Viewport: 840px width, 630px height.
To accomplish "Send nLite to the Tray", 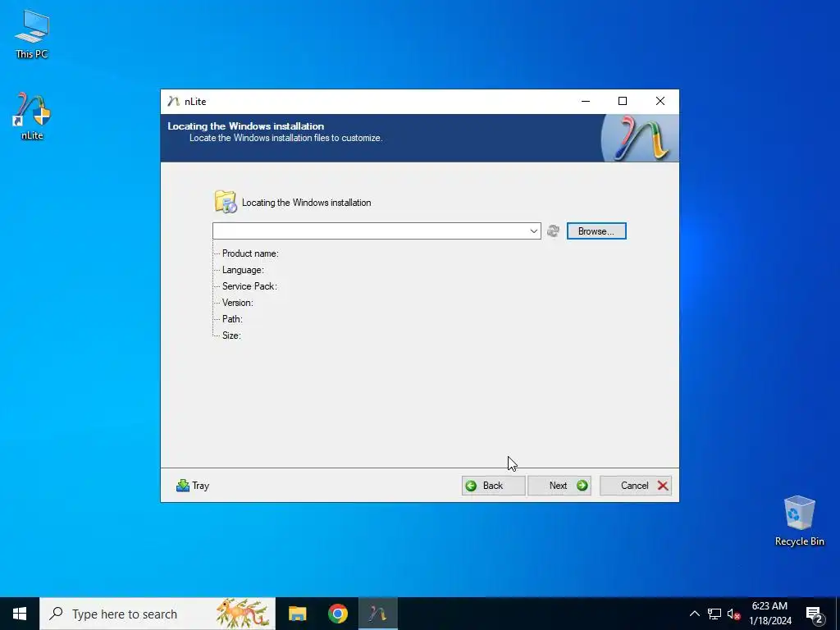I will [193, 486].
